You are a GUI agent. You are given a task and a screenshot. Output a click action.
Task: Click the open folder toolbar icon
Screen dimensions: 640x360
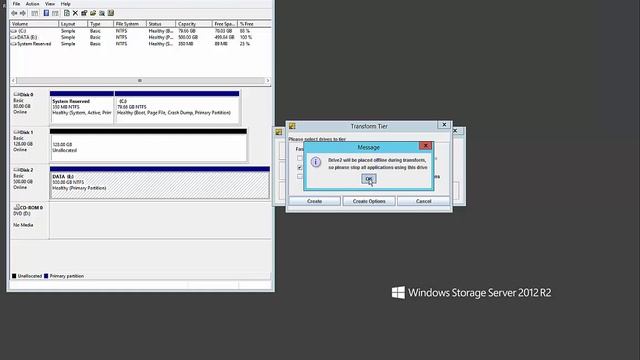[x=93, y=13]
